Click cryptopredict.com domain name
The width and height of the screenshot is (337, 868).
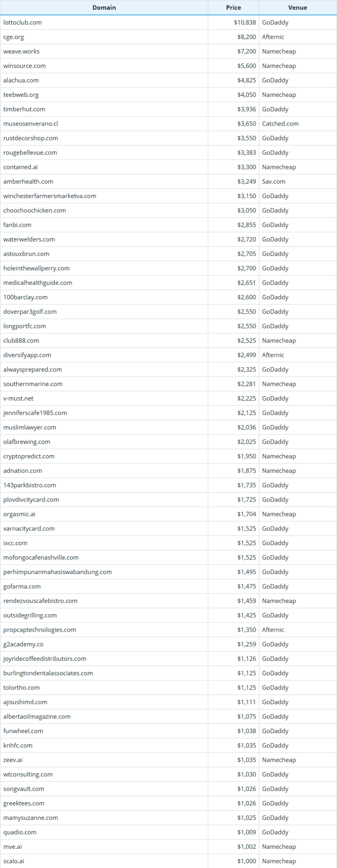(x=29, y=456)
